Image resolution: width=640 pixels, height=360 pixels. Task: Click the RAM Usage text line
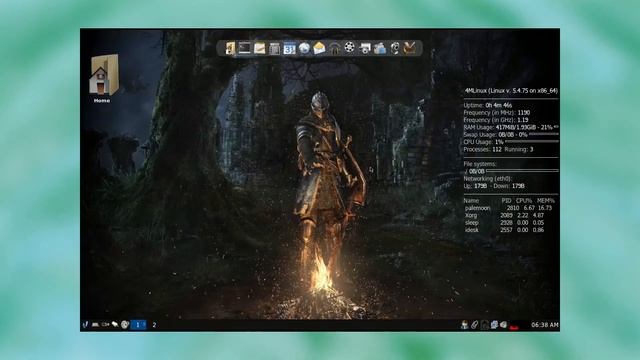508,127
